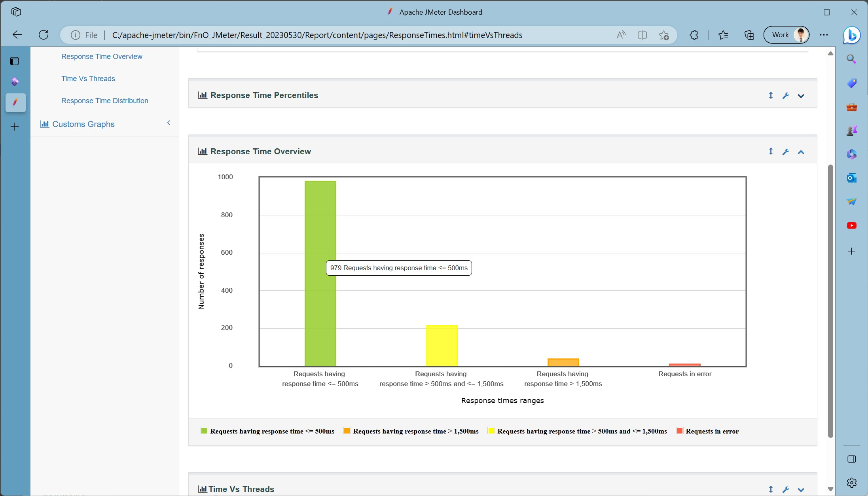Open a new tab with plus button
The image size is (868, 496).
[15, 127]
